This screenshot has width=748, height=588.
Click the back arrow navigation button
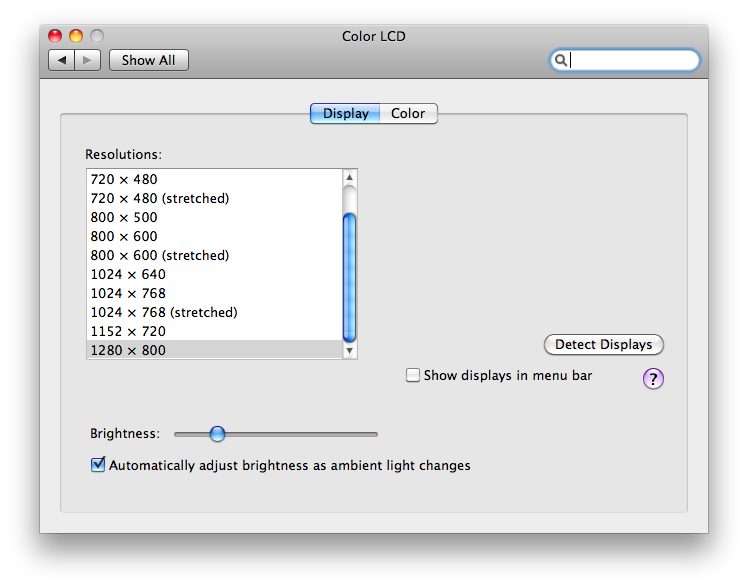(62, 60)
